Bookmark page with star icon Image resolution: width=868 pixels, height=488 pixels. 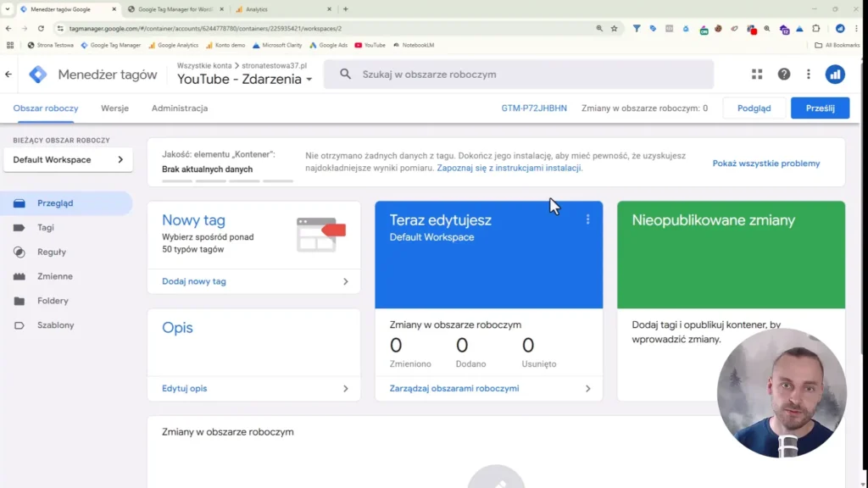614,28
